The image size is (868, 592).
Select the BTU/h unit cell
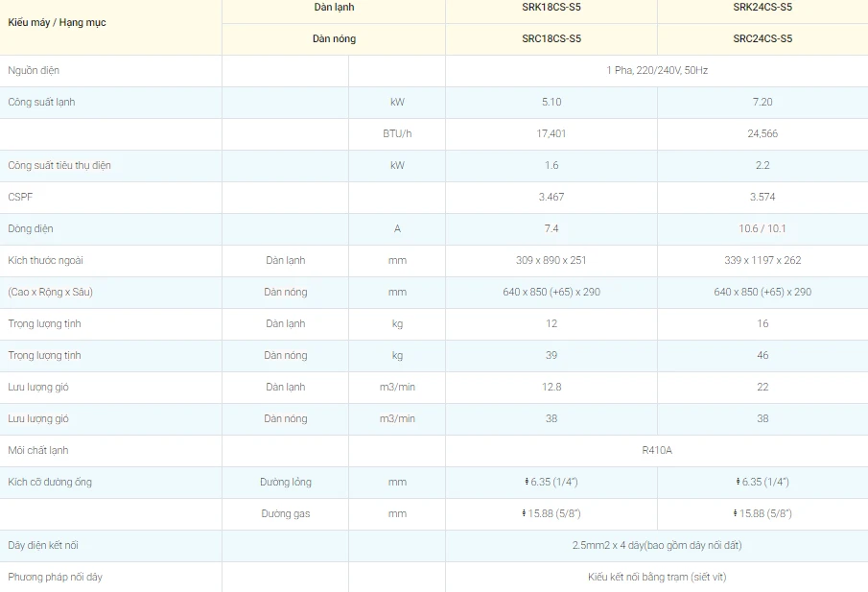(x=396, y=133)
